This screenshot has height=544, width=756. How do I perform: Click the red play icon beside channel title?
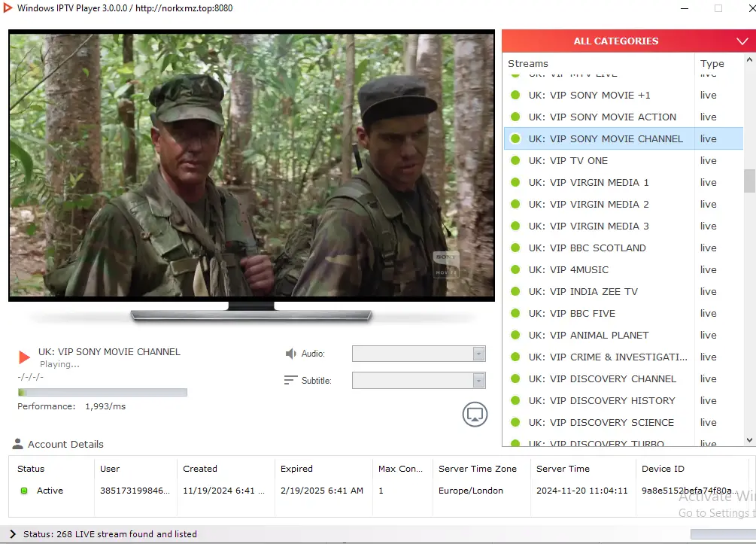point(24,357)
